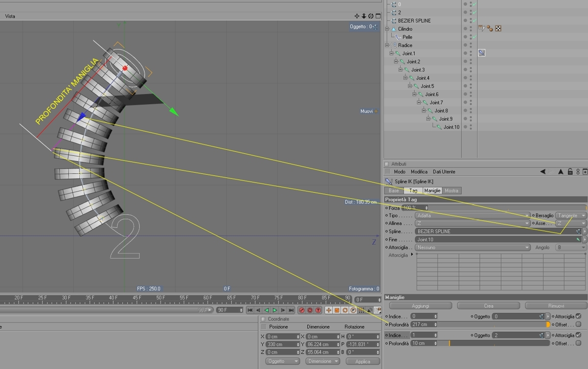This screenshot has width=588, height=369.
Task: Open the Attorciglia Nessuno dropdown
Action: (472, 247)
